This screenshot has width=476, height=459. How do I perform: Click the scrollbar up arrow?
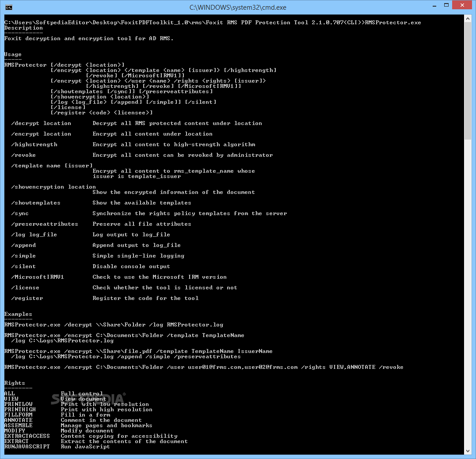[x=468, y=19]
